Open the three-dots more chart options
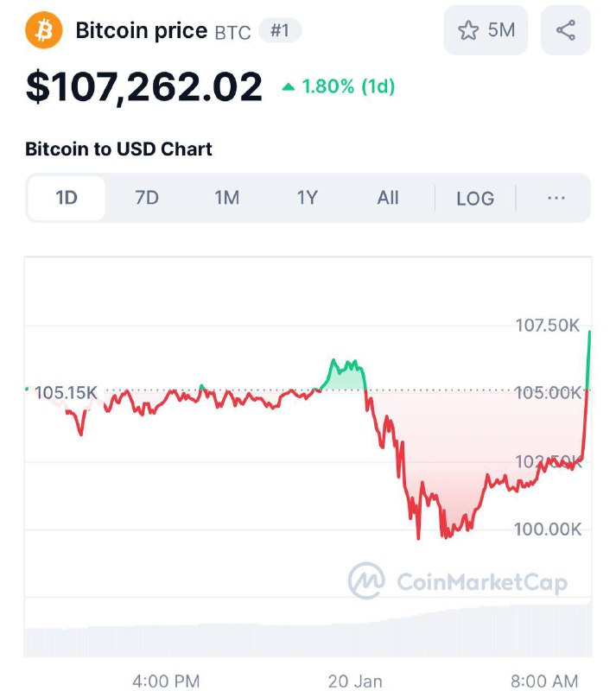This screenshot has width=616, height=691. (x=556, y=198)
